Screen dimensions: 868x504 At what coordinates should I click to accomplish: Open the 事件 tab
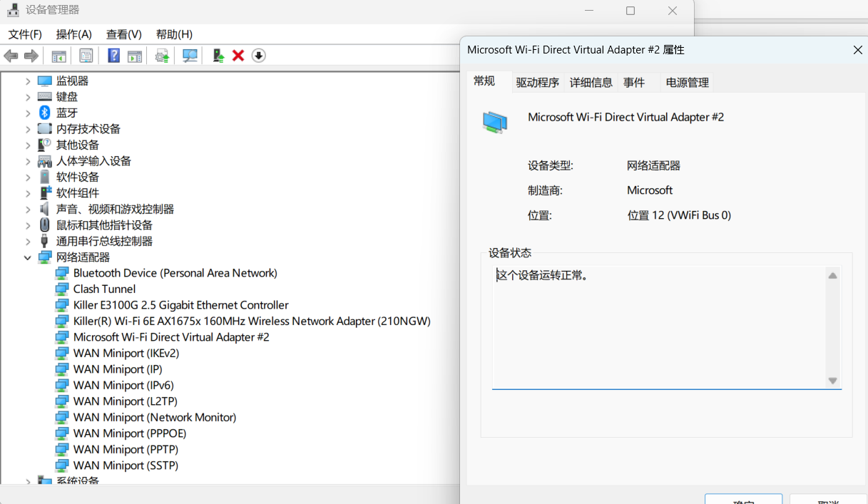[x=634, y=83]
